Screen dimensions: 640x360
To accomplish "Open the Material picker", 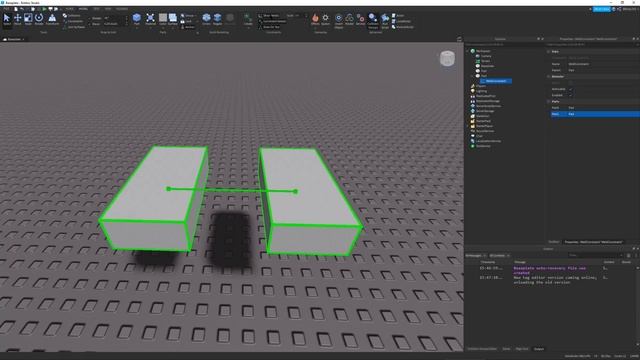I will 150,19.
